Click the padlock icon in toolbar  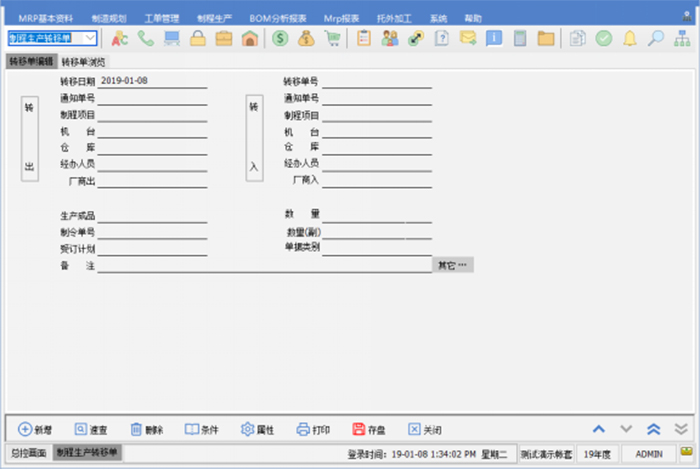pyautogui.click(x=198, y=38)
